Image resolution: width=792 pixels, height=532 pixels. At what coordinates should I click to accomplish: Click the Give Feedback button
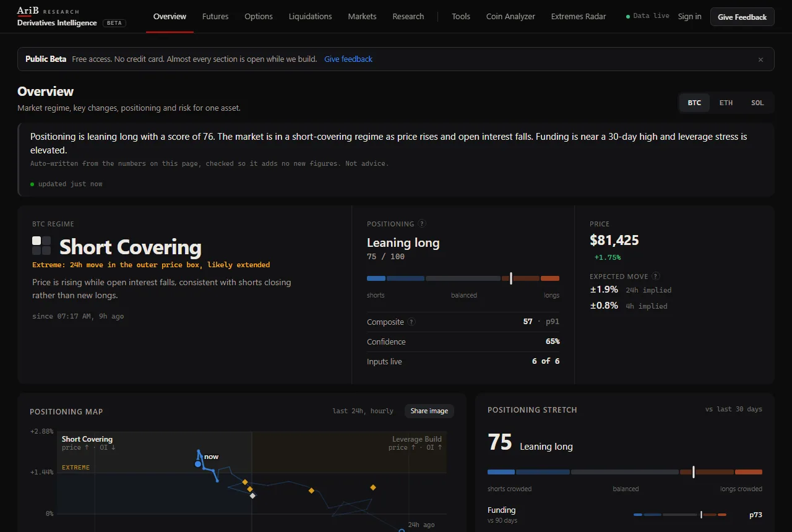tap(742, 17)
